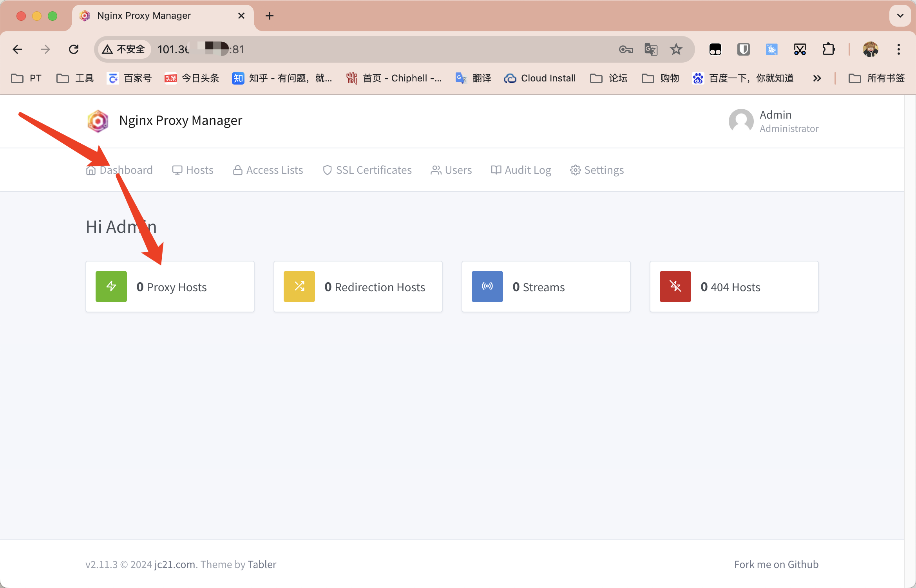Click the Nginx Proxy Manager logo
Screen dimensions: 916x588
coord(98,121)
